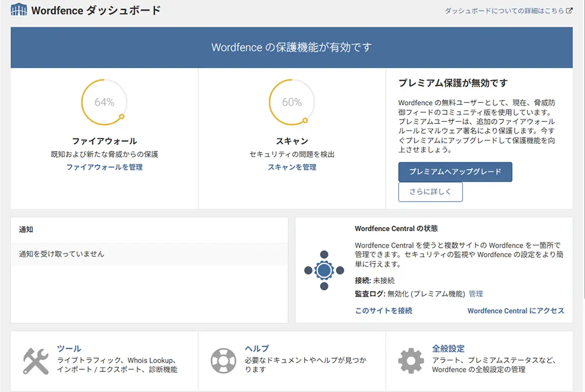This screenshot has height=392, width=585.
Task: Click このサイトを接続 link
Action: (x=384, y=311)
